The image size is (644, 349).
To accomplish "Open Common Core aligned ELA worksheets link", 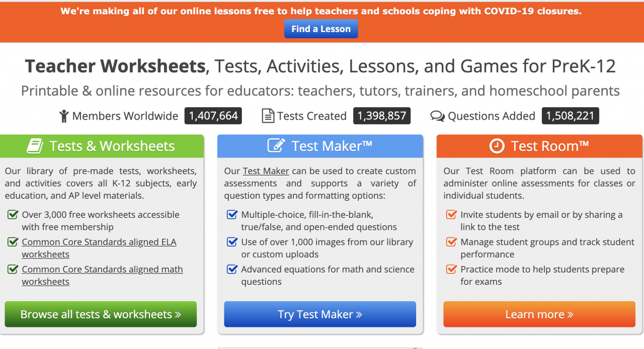I will (99, 242).
